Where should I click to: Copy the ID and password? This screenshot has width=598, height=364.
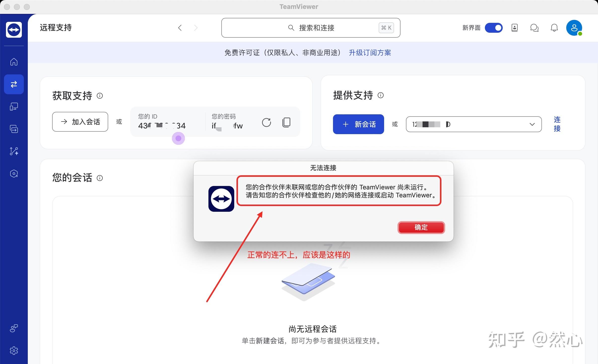[x=286, y=122]
